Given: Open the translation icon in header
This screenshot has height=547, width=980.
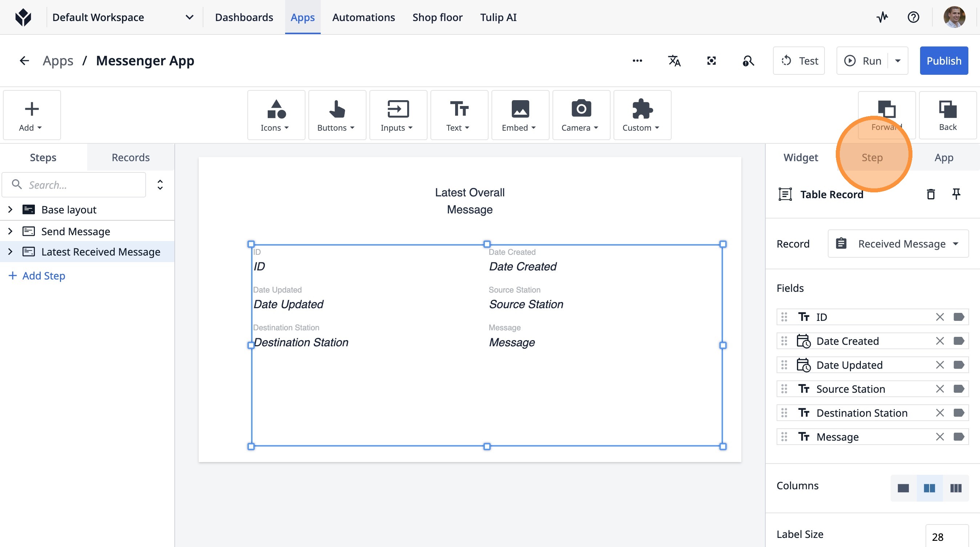Looking at the screenshot, I should point(674,61).
